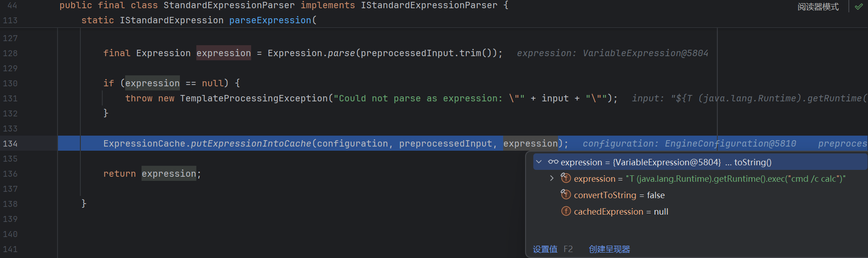Viewport: 868px width, 258px height.
Task: Expand the inner expression string field
Action: (x=552, y=179)
